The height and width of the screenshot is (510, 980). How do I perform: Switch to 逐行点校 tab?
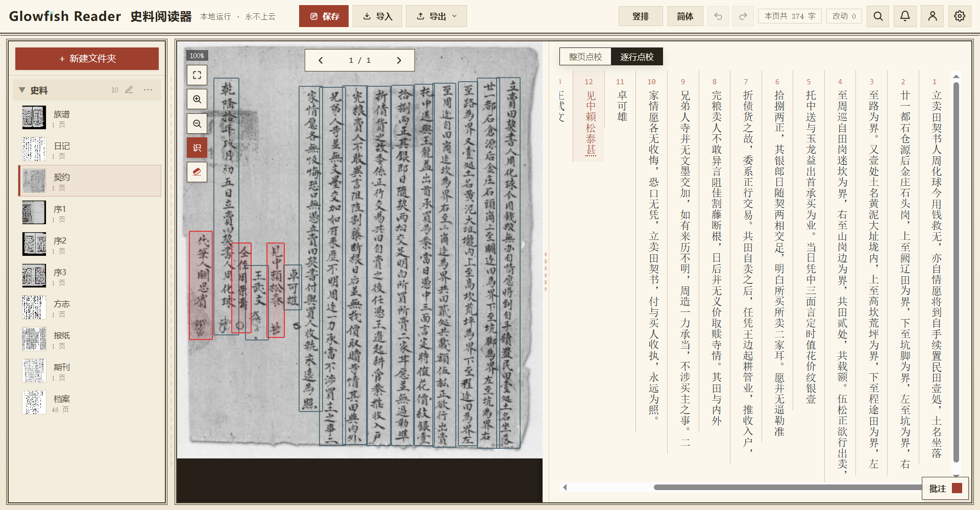click(637, 57)
